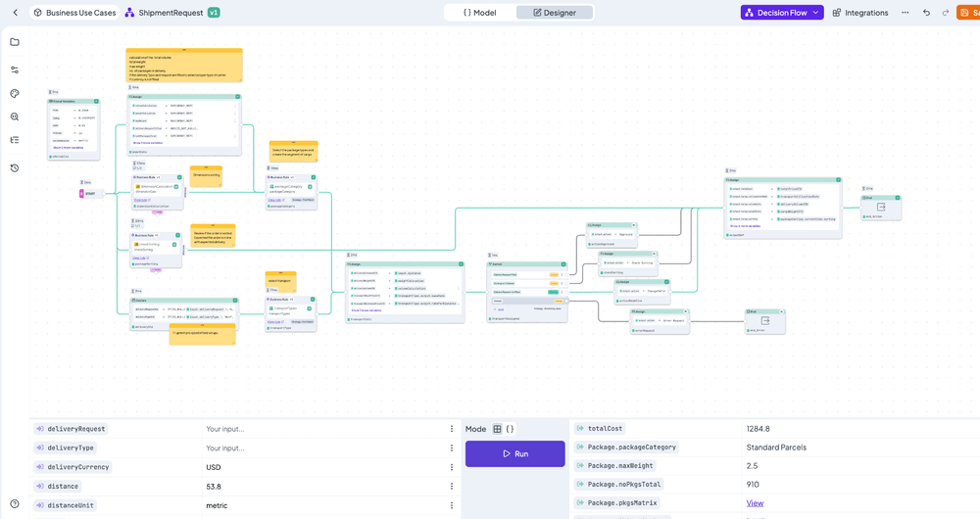This screenshot has height=519, width=980.
Task: Open the Decision Flow dropdown
Action: 782,13
